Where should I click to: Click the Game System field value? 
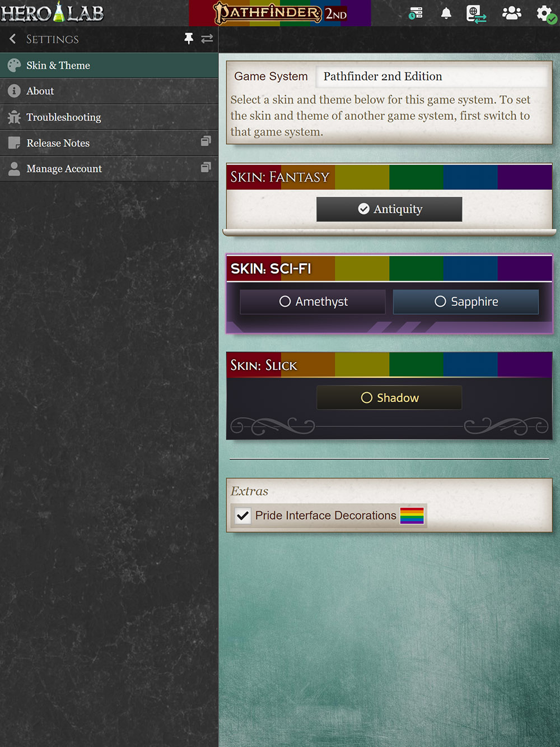point(432,76)
